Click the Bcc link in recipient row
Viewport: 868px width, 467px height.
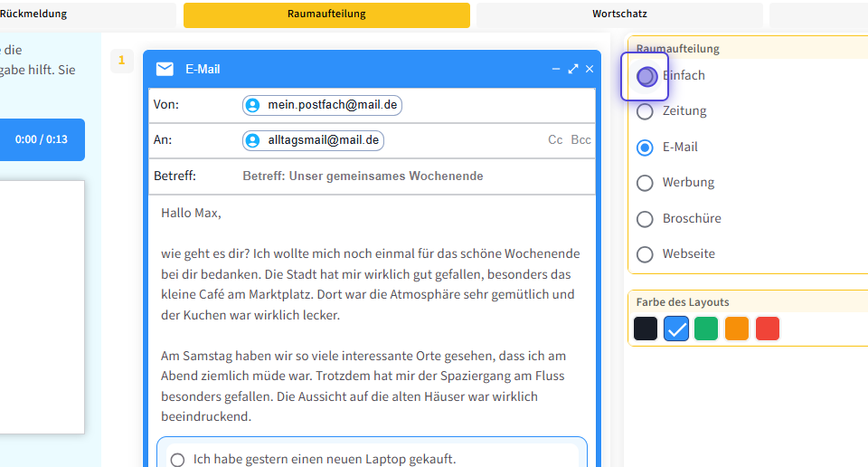(x=580, y=140)
